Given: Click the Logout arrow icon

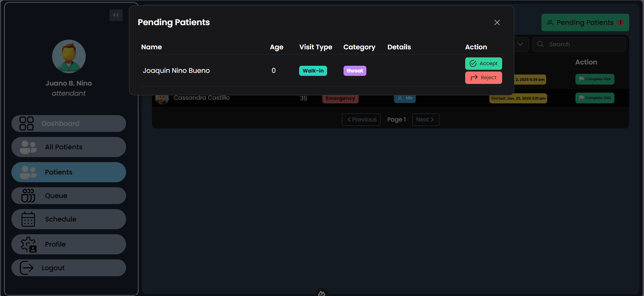Looking at the screenshot, I should tap(27, 268).
